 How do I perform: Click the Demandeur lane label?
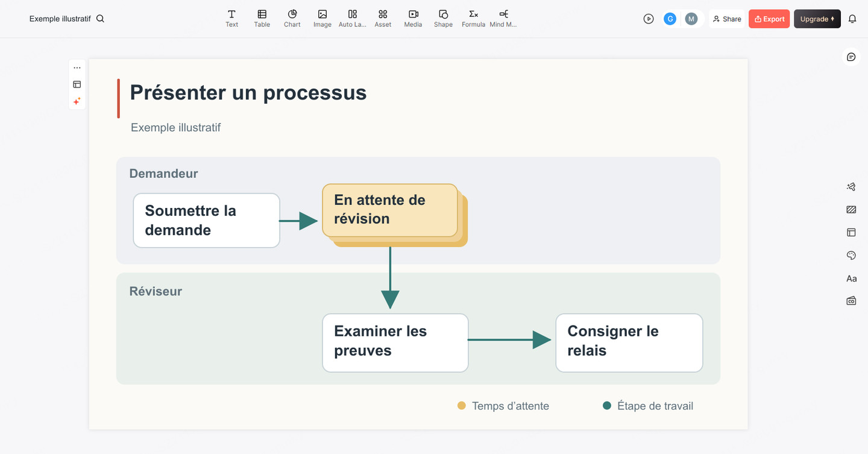click(x=163, y=174)
